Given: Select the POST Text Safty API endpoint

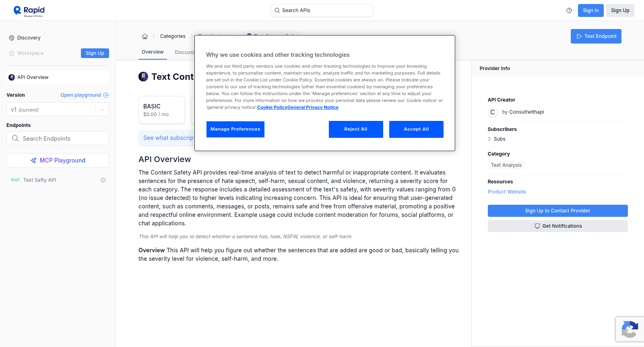Looking at the screenshot, I should click(58, 180).
